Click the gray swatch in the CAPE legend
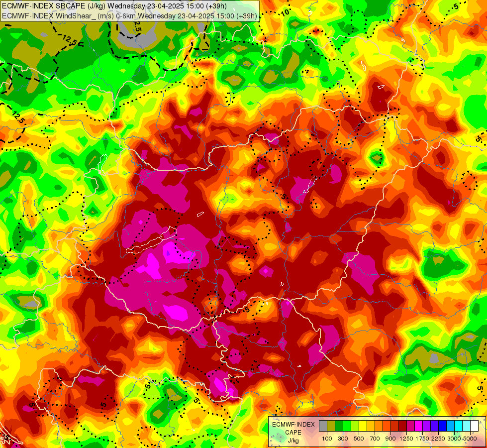Screen dimensions: 487x448 323,426
